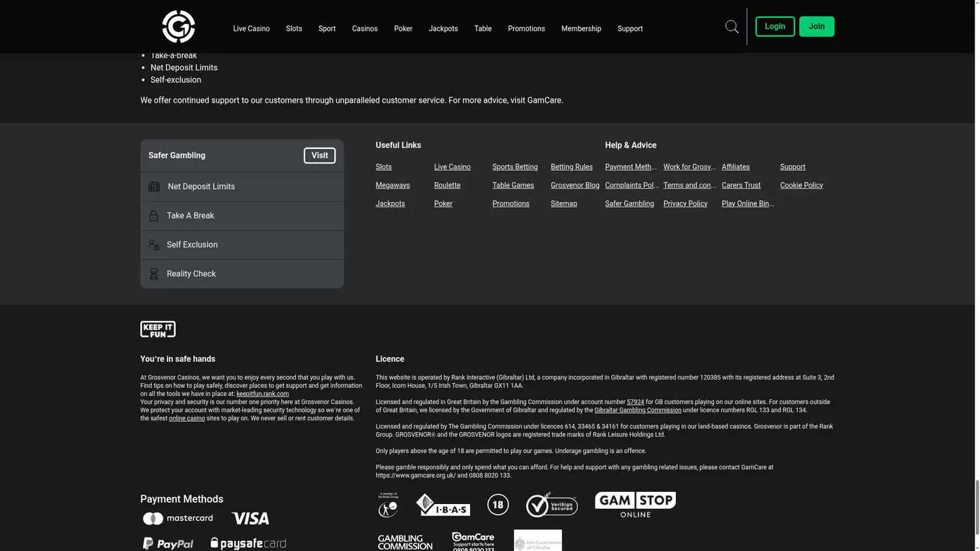This screenshot has height=551, width=980.
Task: Open the Safer Gambling help link
Action: point(630,203)
